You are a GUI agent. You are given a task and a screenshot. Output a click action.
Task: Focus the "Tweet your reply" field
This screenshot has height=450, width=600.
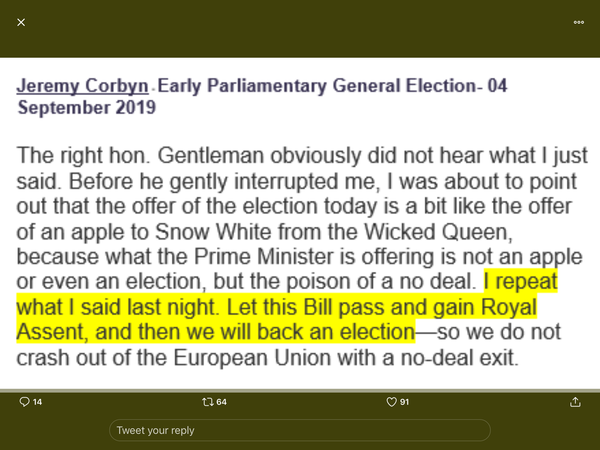[300, 430]
